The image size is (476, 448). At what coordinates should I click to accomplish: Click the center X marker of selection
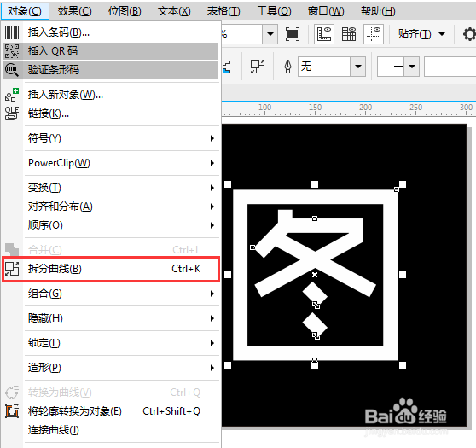point(315,275)
